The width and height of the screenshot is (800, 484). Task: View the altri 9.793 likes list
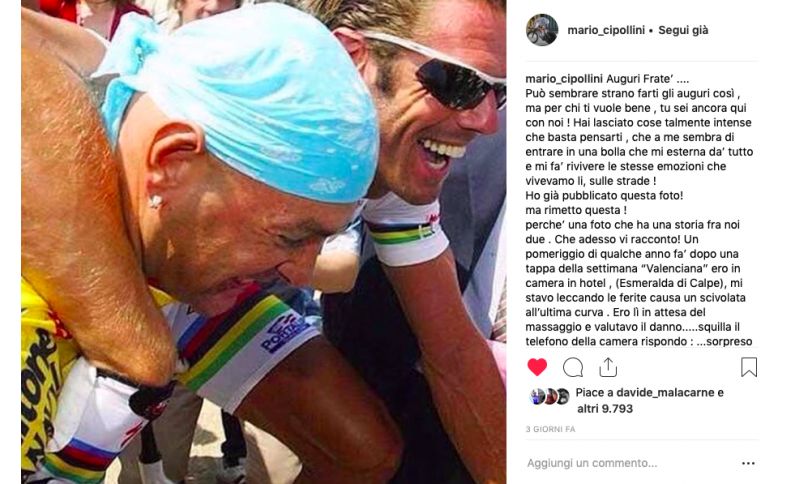(x=605, y=409)
